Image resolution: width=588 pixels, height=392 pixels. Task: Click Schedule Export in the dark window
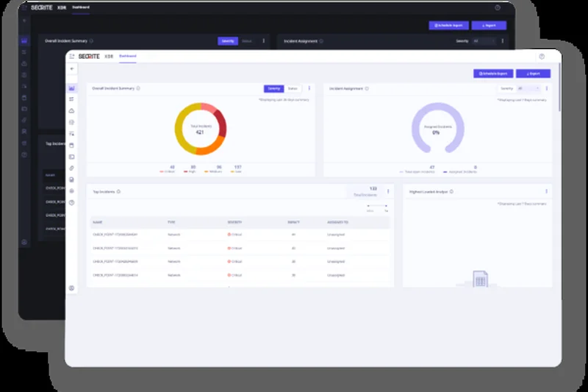(x=448, y=25)
